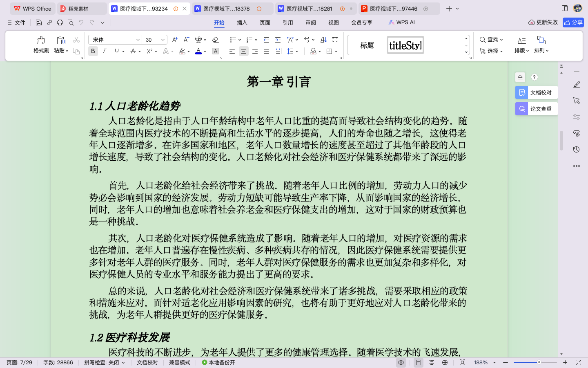588x368 pixels.
Task: Increase paragraph indent
Action: pos(278,40)
